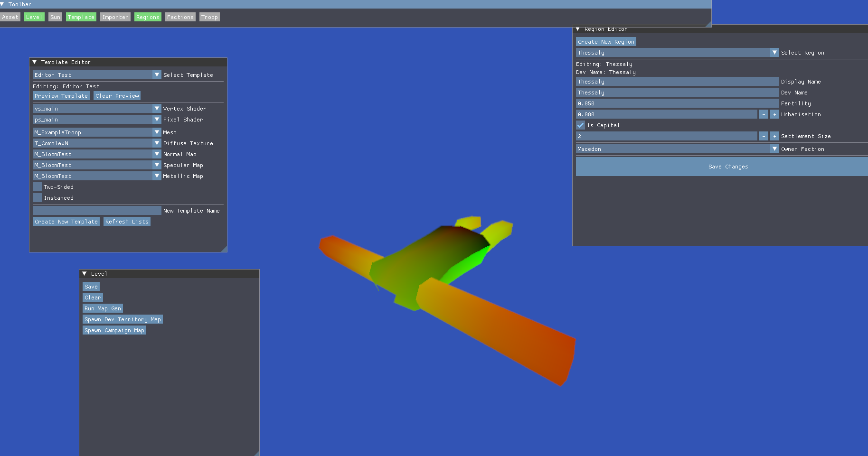Click Spawn Dev Territory Map button
This screenshot has width=868, height=456.
pyautogui.click(x=123, y=319)
